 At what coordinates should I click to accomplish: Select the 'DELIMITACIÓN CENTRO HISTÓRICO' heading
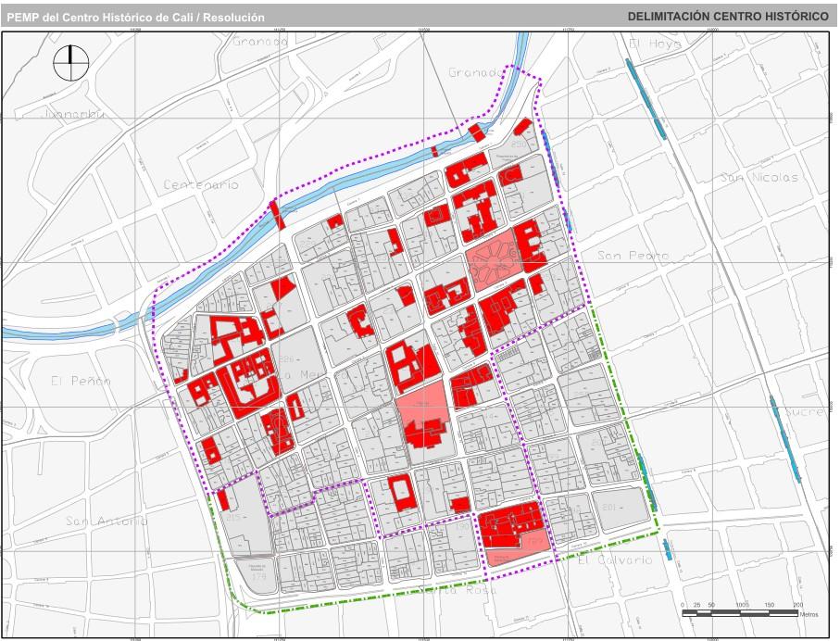point(728,17)
